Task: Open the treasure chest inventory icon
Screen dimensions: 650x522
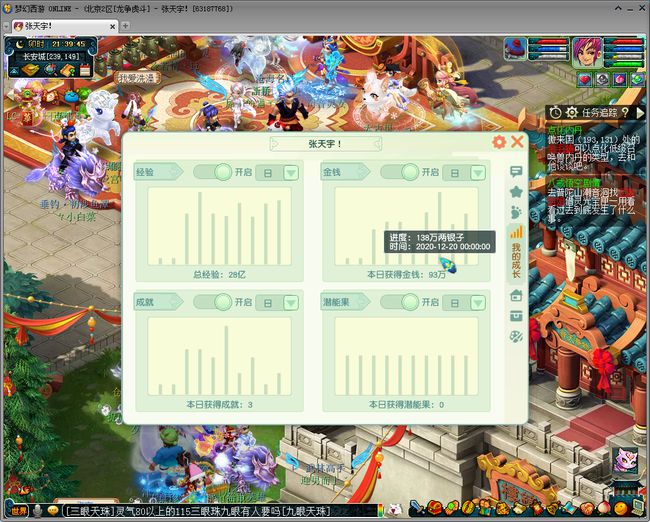Action: click(x=435, y=507)
